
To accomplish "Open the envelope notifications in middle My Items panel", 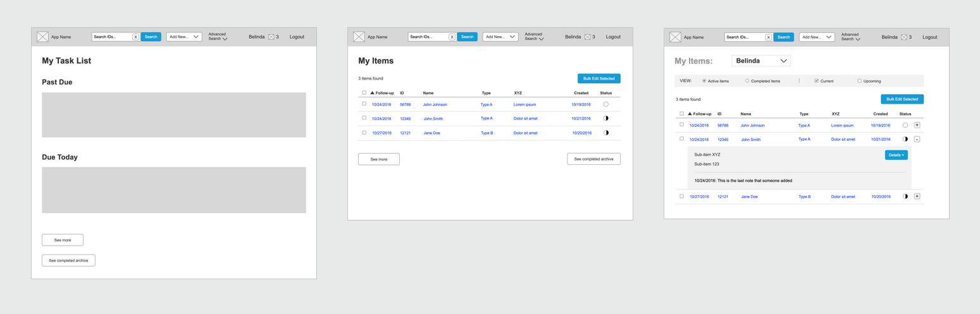I will pyautogui.click(x=587, y=37).
